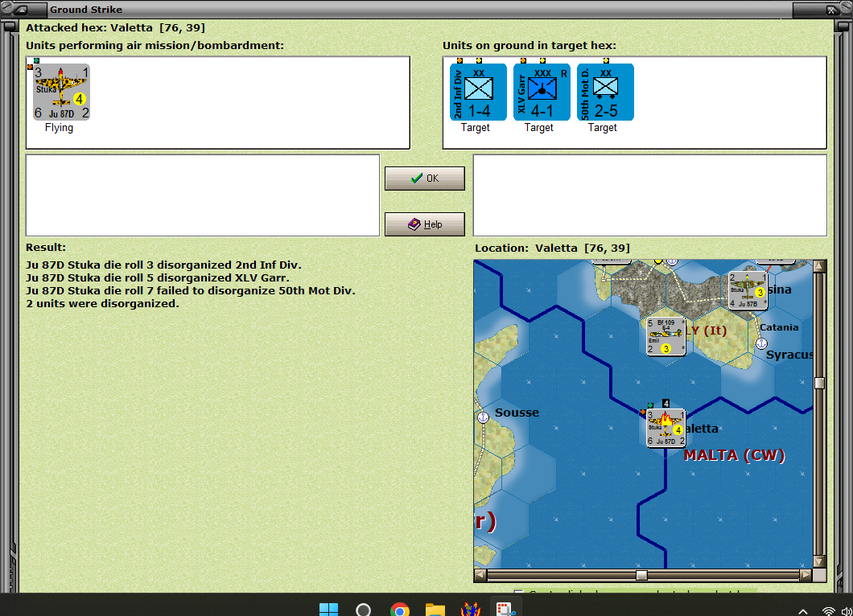This screenshot has height=616, width=853.
Task: Click the Sousse port anchor icon
Action: (483, 417)
